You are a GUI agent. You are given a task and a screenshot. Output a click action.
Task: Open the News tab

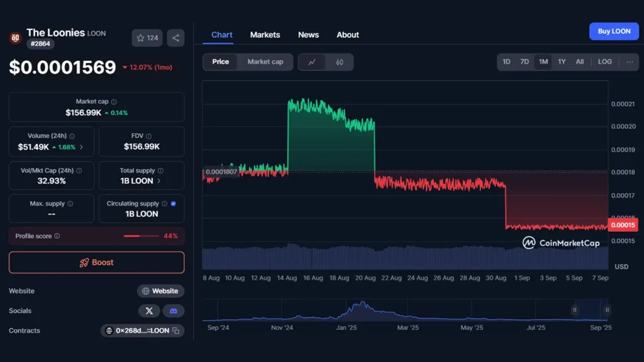click(x=308, y=35)
